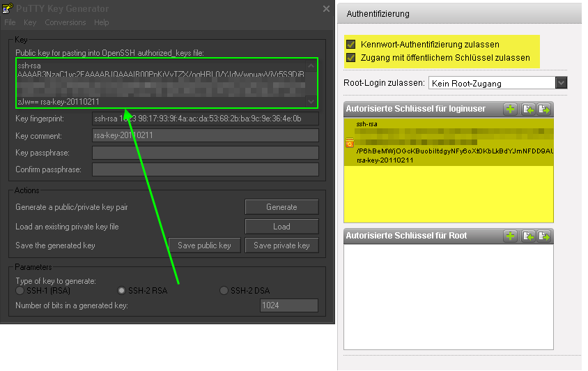Image resolution: width=588 pixels, height=371 pixels.
Task: Click the Authentifizierung panel header
Action: pyautogui.click(x=459, y=14)
